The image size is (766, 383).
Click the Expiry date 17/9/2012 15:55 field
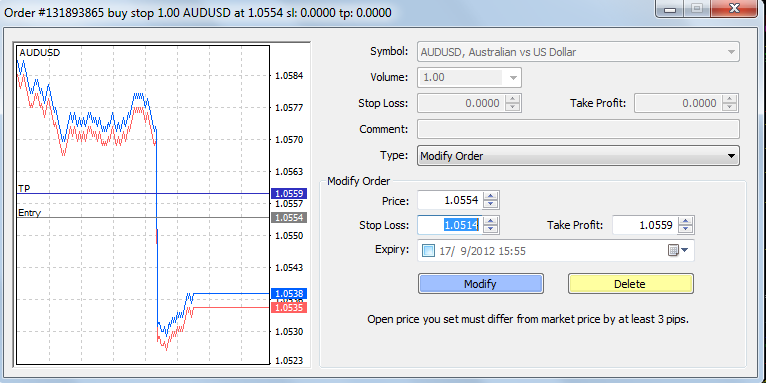click(x=556, y=251)
